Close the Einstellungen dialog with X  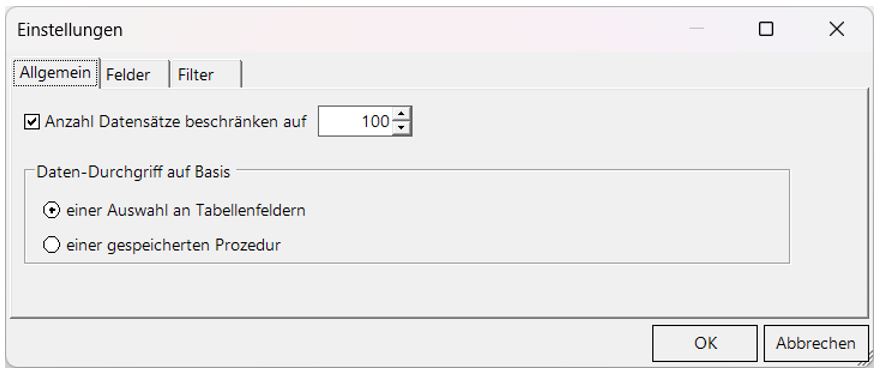[837, 29]
